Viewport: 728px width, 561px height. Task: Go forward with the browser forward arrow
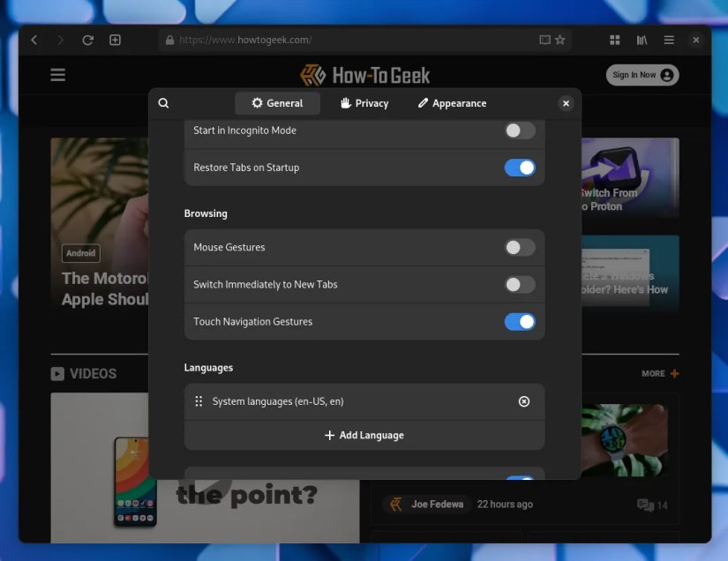point(60,40)
